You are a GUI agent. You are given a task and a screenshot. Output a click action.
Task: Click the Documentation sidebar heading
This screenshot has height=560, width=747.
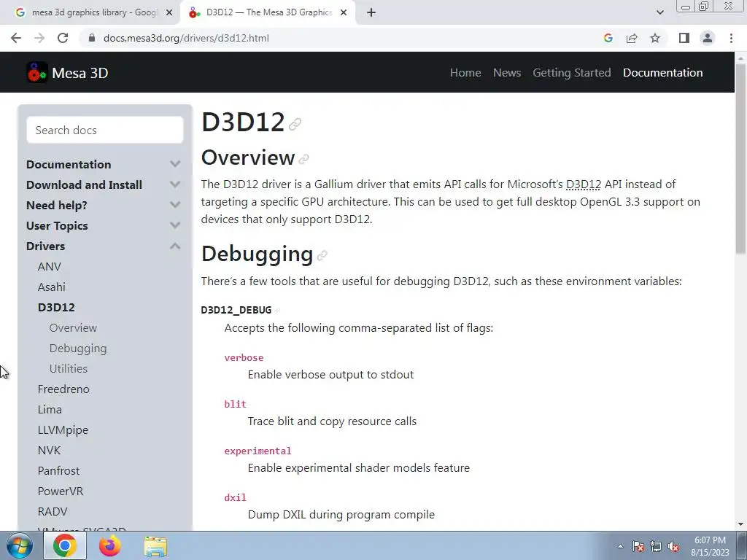69,164
